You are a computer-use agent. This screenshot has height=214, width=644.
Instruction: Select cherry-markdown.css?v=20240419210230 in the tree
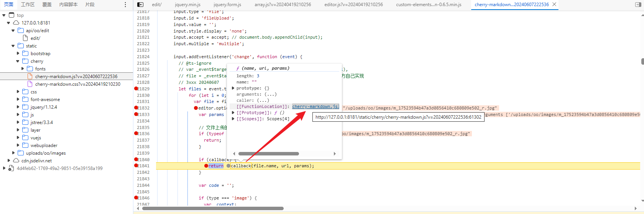tap(78, 84)
